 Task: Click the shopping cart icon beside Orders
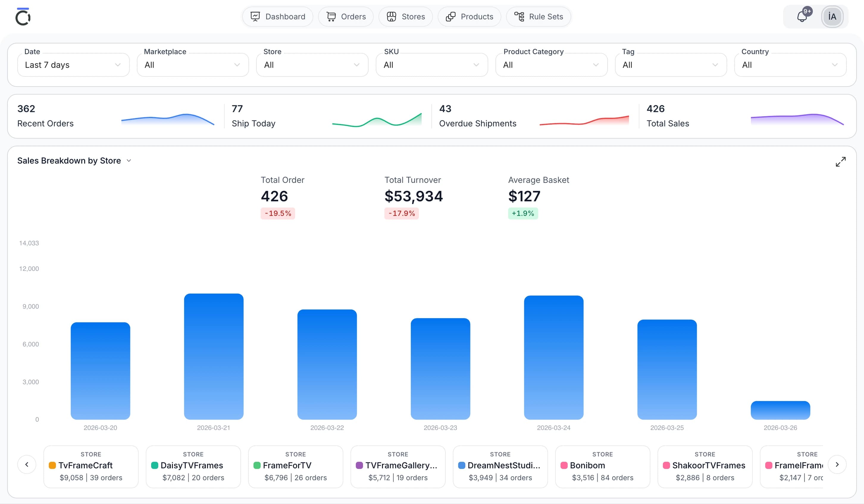pyautogui.click(x=331, y=16)
